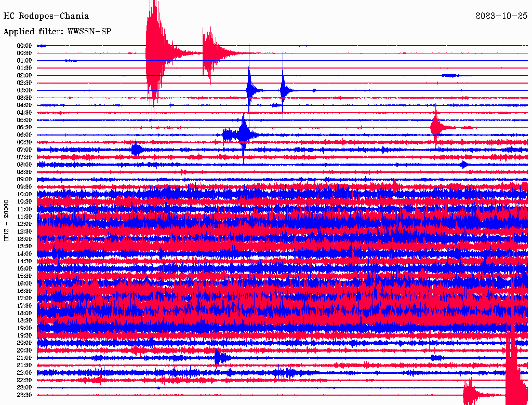Viewport: 532px width, 405px height.
Task: Select the 00:00 time label
Action: (24, 46)
